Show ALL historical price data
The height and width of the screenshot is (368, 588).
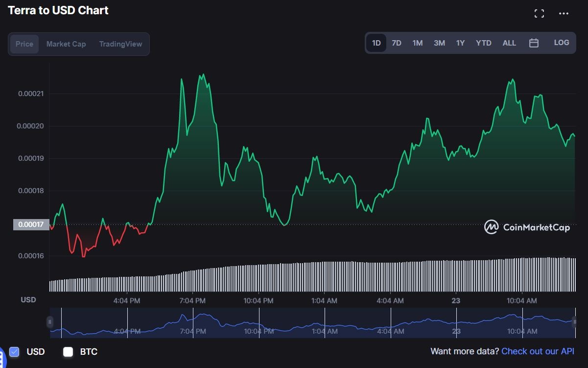pos(509,43)
